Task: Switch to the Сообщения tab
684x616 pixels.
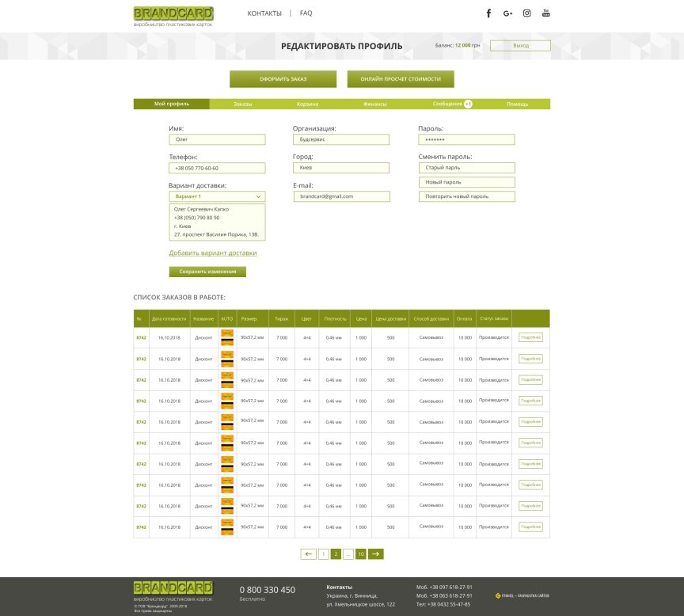Action: click(x=447, y=104)
